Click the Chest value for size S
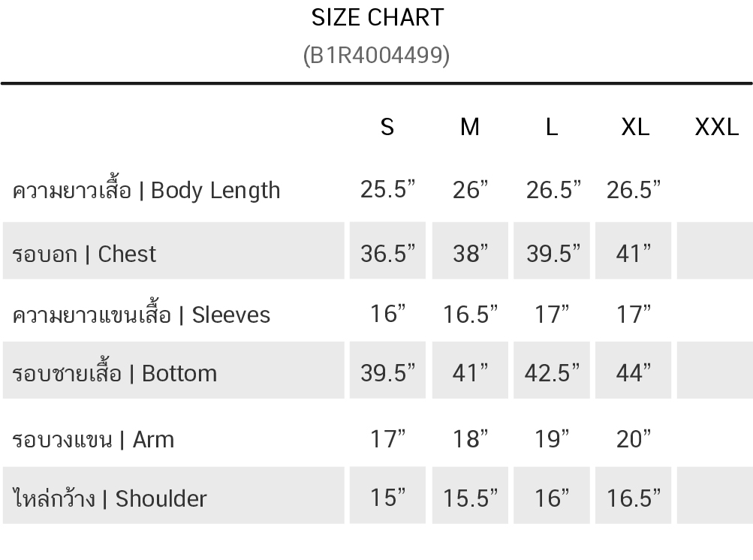Image resolution: width=753 pixels, height=560 pixels. click(x=387, y=254)
